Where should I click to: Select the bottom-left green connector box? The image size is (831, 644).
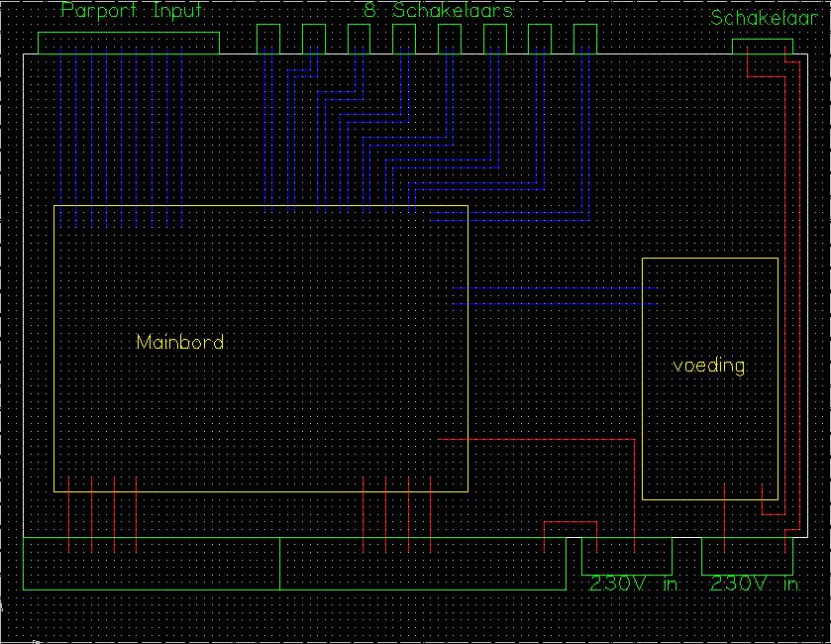click(x=151, y=565)
